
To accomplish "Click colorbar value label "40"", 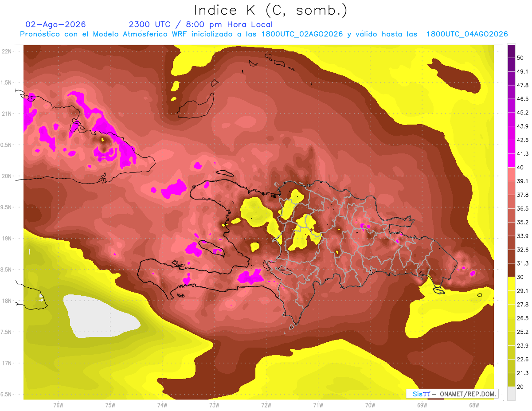I will pos(520,168).
